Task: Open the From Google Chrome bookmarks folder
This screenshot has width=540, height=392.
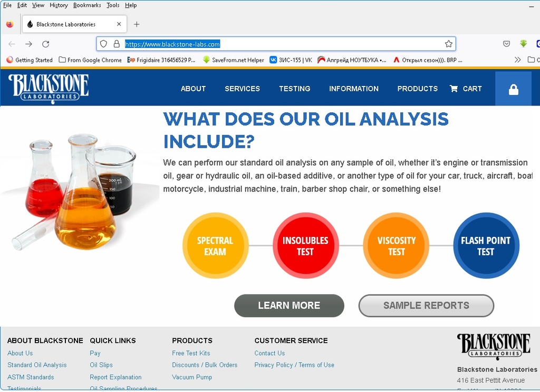Action: (x=90, y=60)
